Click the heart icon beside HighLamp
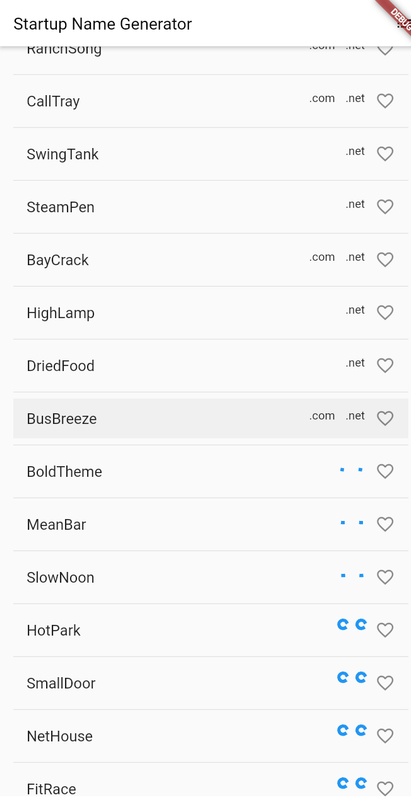This screenshot has width=411, height=800. pos(385,313)
